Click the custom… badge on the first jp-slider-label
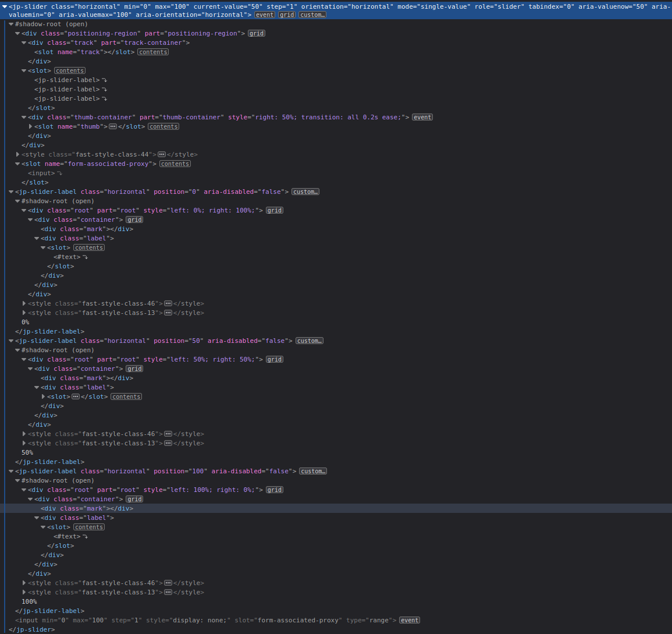The width and height of the screenshot is (672, 634). 305,192
